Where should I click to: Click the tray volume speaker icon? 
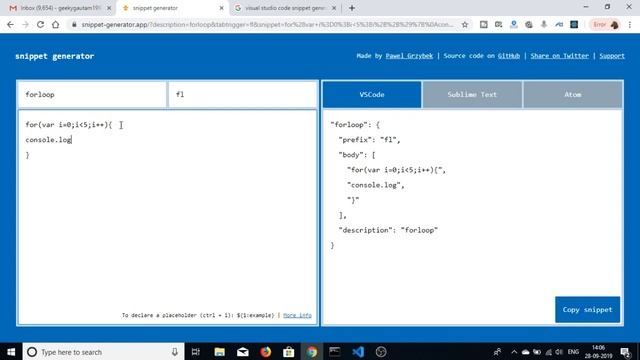[559, 352]
